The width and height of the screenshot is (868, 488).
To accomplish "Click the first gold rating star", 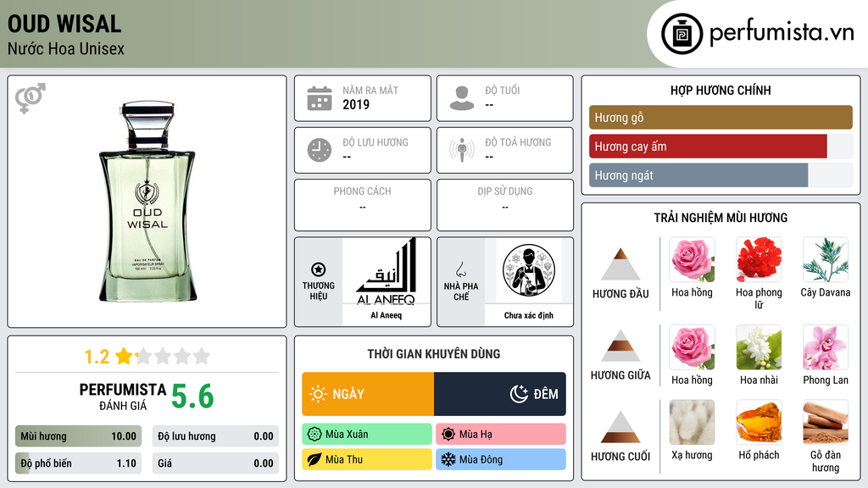I will (x=124, y=356).
